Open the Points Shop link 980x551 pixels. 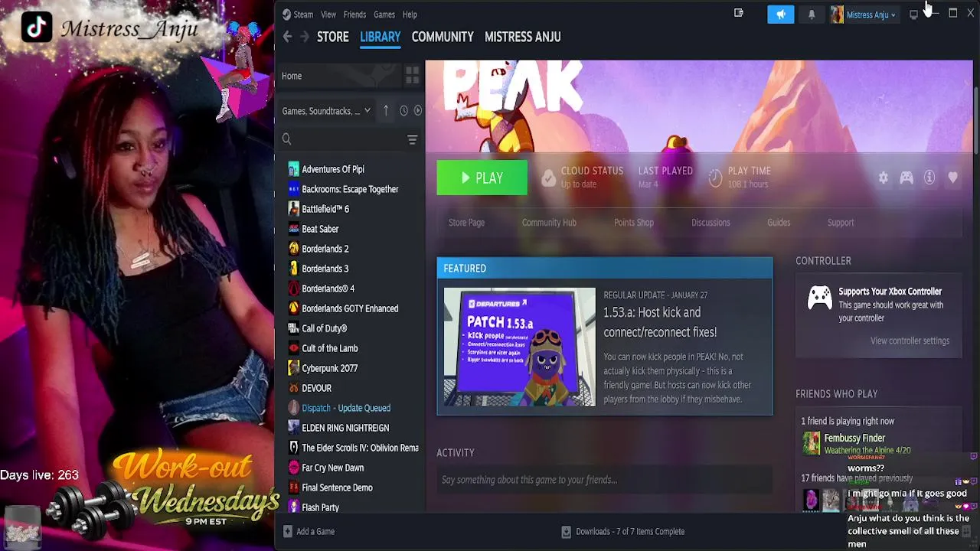click(x=634, y=223)
